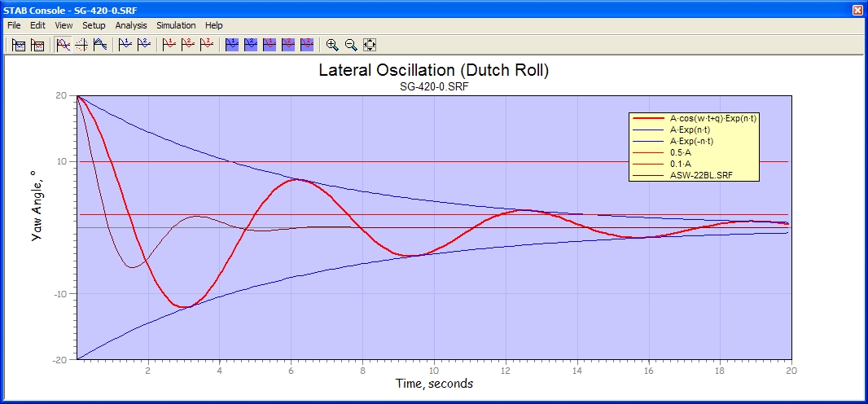Click blue-background icon with red curve 1

(x=270, y=46)
